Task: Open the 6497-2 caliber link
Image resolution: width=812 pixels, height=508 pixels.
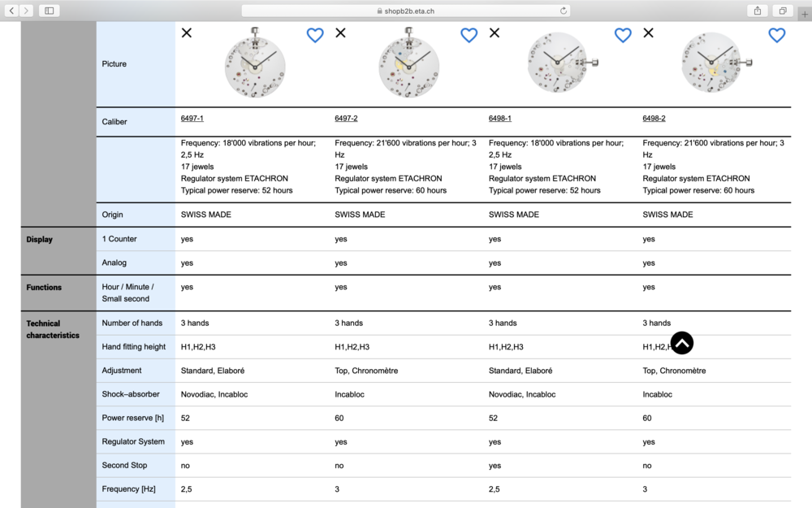Action: [346, 119]
